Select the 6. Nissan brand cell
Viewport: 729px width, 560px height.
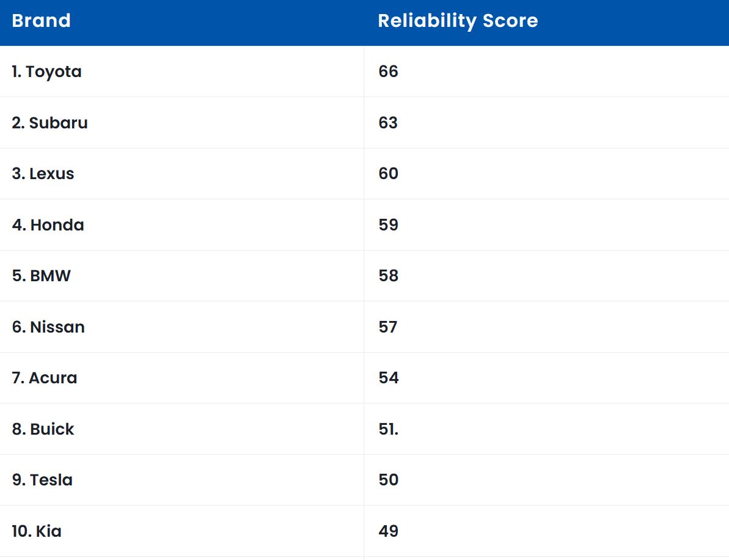48,327
